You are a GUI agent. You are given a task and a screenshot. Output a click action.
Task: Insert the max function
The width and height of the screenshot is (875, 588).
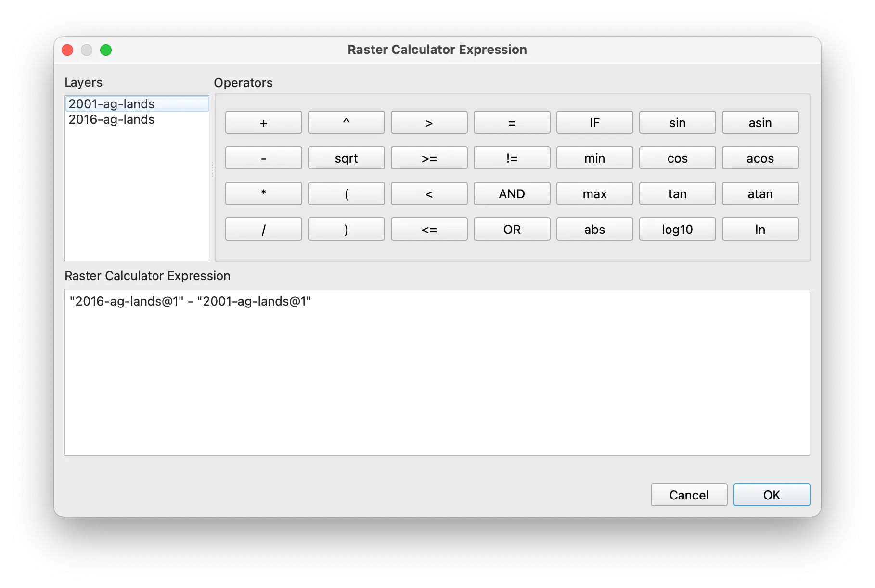click(594, 193)
